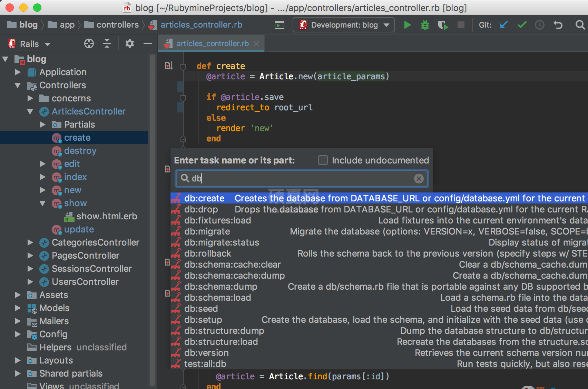Viewport: 588px width, 389px height.
Task: Select db:schema:dump task
Action: 379,287
